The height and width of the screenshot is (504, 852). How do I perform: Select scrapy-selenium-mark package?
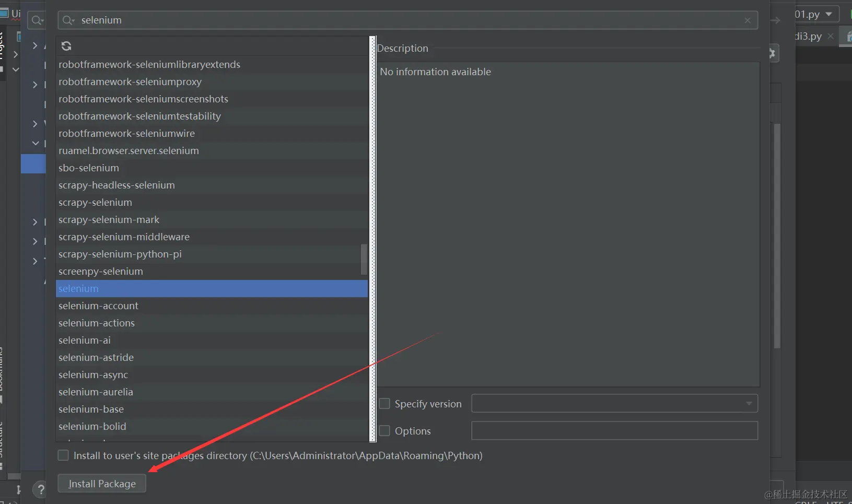click(x=212, y=219)
